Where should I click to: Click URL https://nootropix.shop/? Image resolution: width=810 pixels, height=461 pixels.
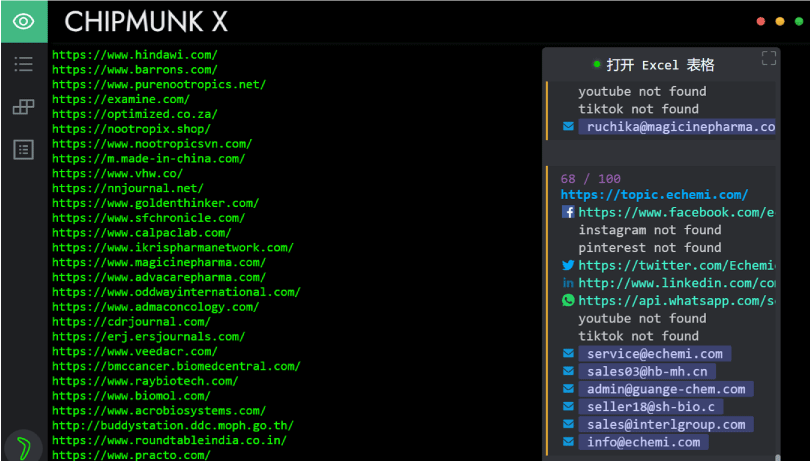click(131, 129)
